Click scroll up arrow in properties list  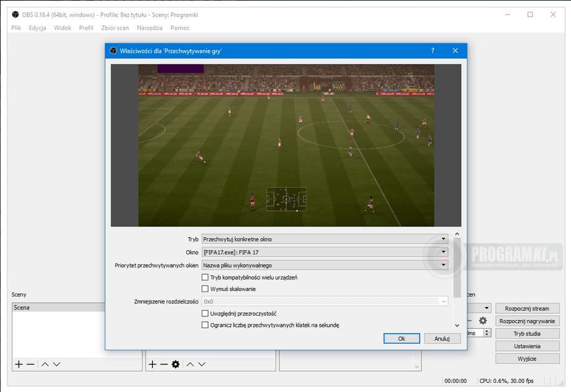coord(457,234)
